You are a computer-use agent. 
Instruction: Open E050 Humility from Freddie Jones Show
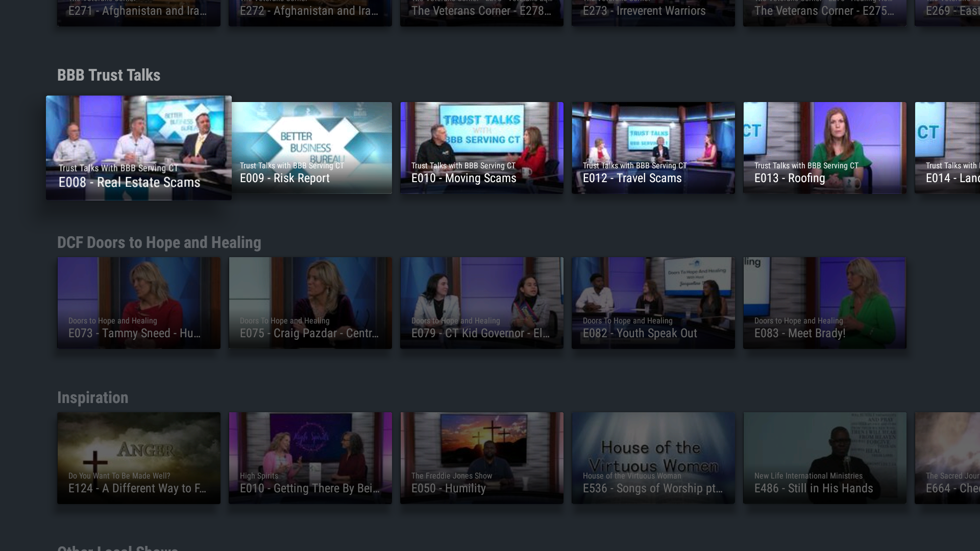(481, 458)
